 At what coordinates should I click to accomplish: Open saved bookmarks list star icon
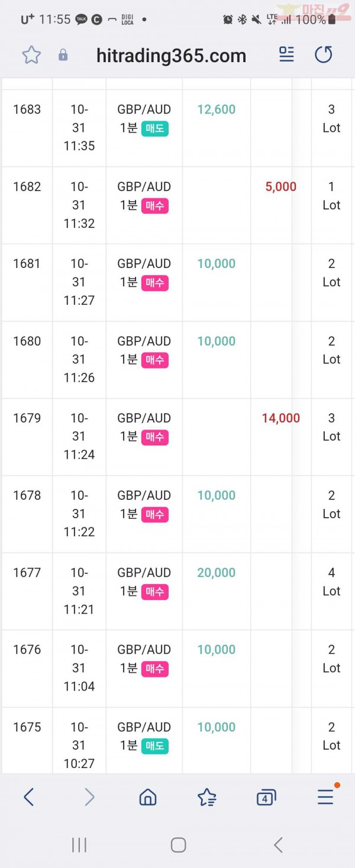pyautogui.click(x=206, y=798)
